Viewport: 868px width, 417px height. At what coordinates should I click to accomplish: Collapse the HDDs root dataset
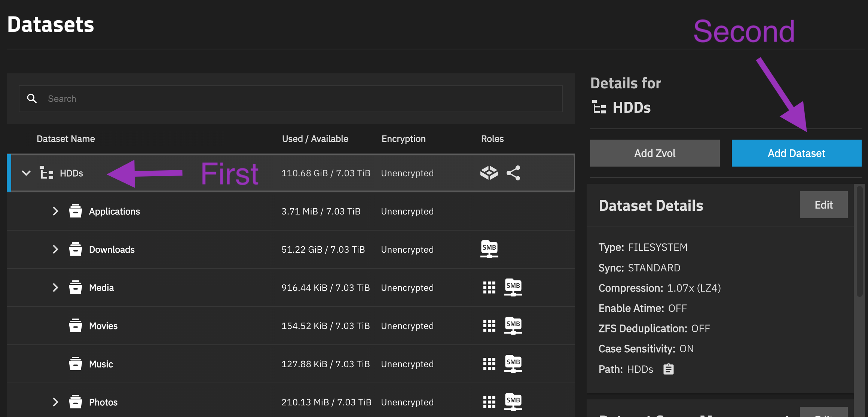coord(26,173)
